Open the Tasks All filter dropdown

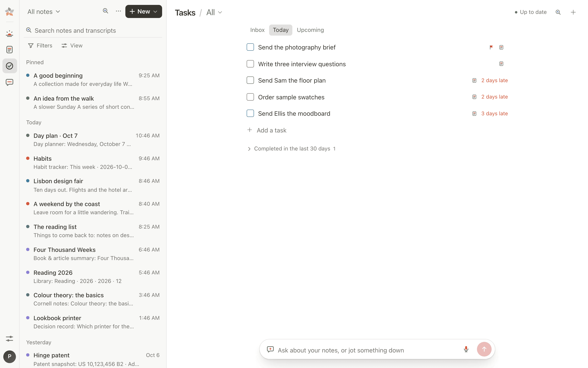click(x=214, y=12)
